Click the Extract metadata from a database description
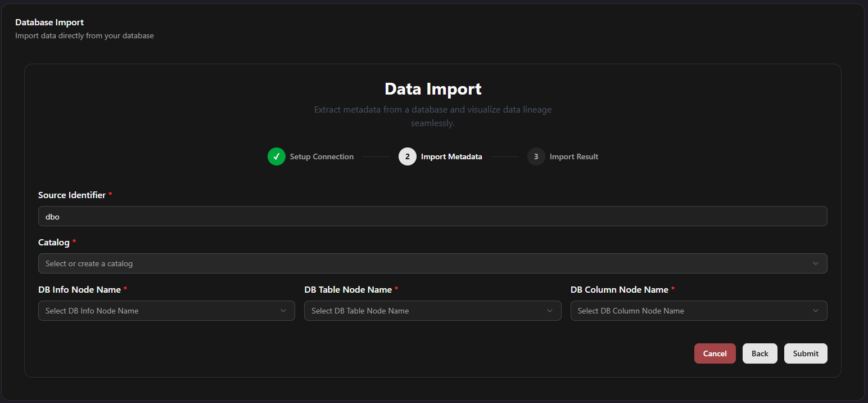 [433, 116]
